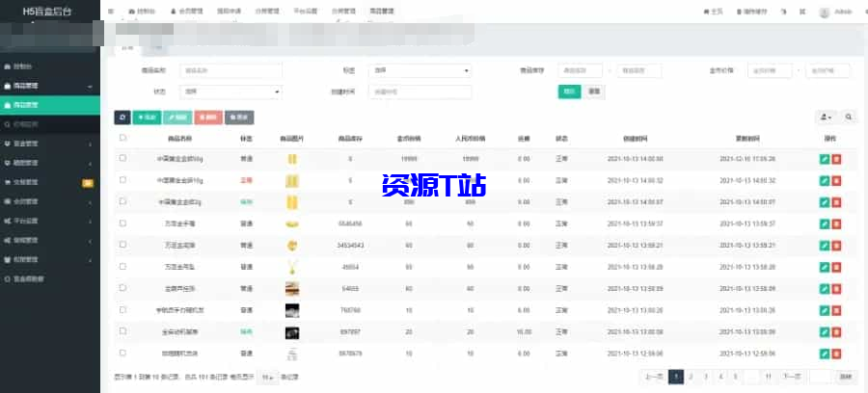Edit the row created 2021-10-13 14:00:07
The height and width of the screenshot is (393, 868).
(825, 202)
